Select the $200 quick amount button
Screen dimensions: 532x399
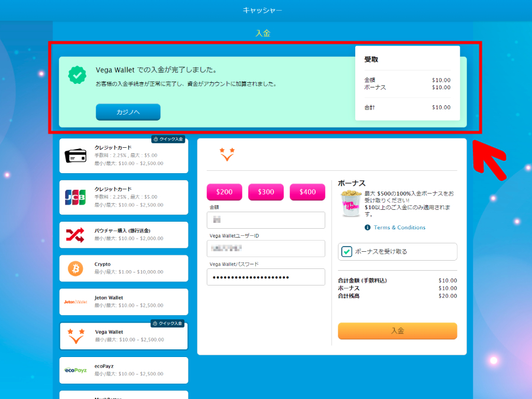[x=224, y=192]
